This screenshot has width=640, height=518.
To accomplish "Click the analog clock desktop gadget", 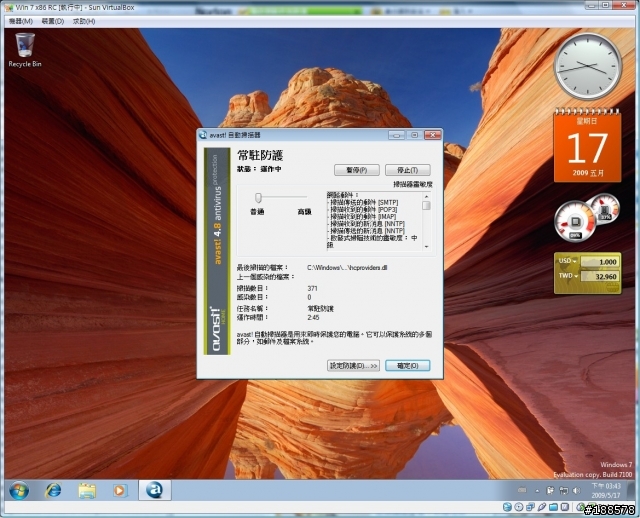I will point(587,67).
